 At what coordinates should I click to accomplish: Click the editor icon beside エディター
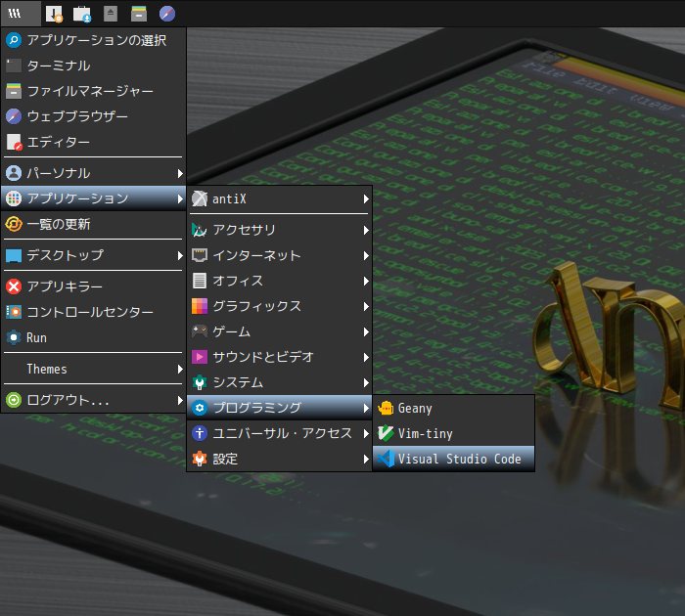click(14, 142)
